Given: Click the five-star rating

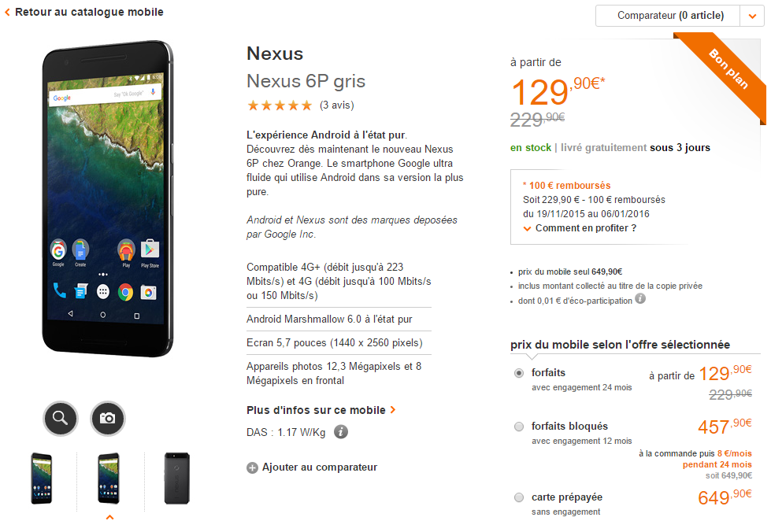Looking at the screenshot, I should coord(280,105).
